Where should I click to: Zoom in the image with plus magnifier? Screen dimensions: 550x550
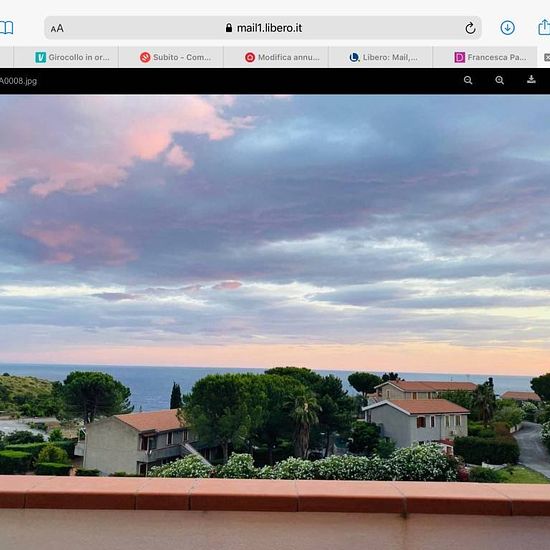pyautogui.click(x=499, y=80)
